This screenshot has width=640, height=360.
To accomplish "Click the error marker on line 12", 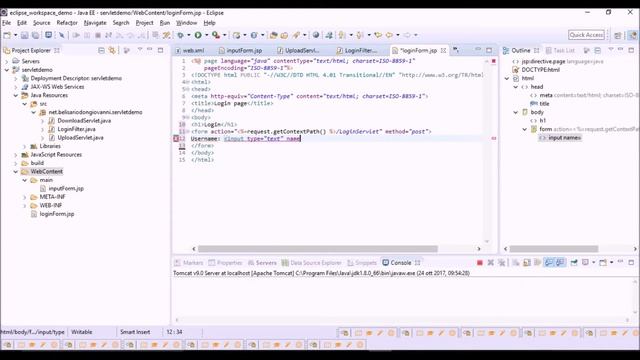I will (176, 139).
